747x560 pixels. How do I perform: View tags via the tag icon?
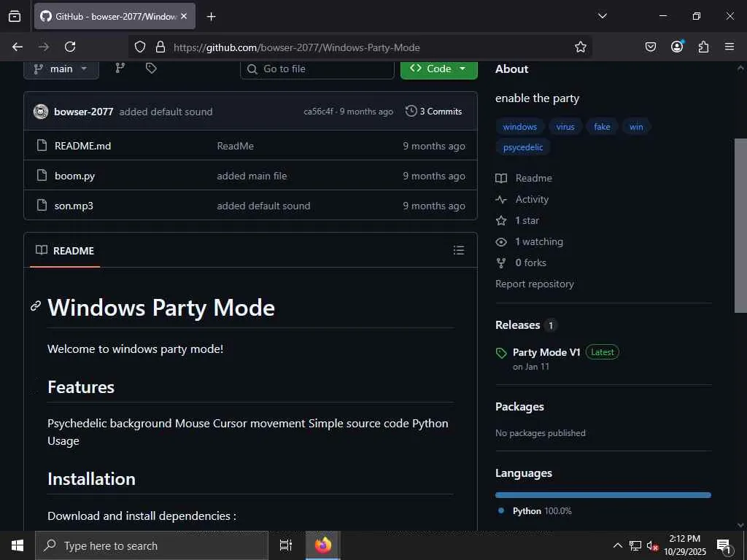coord(151,69)
